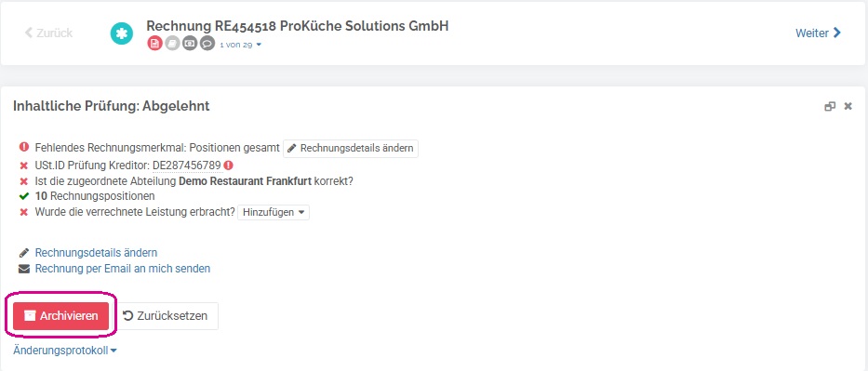Go to next invoice with Weiter
Viewport: 868px width, 371px height.
[818, 33]
